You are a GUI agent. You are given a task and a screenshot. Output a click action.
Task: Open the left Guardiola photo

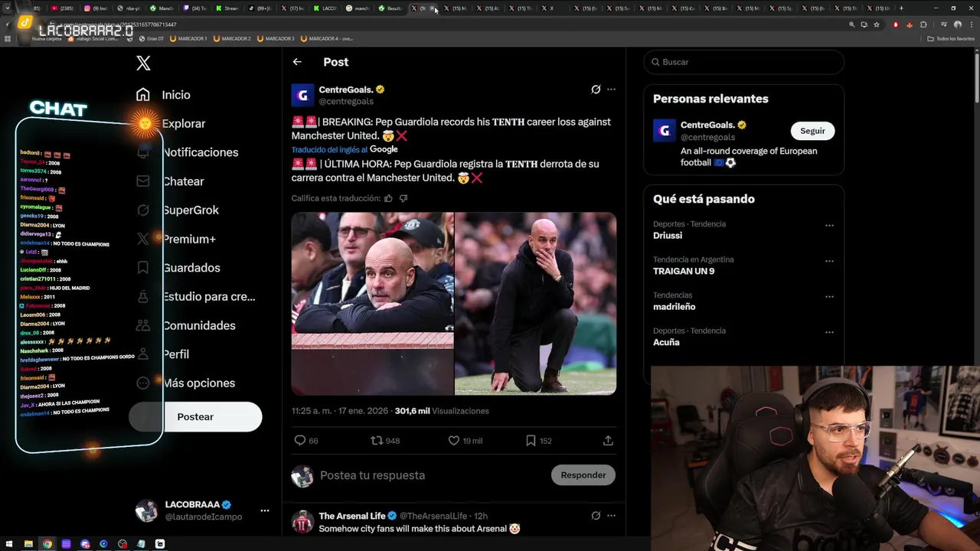[x=372, y=304]
